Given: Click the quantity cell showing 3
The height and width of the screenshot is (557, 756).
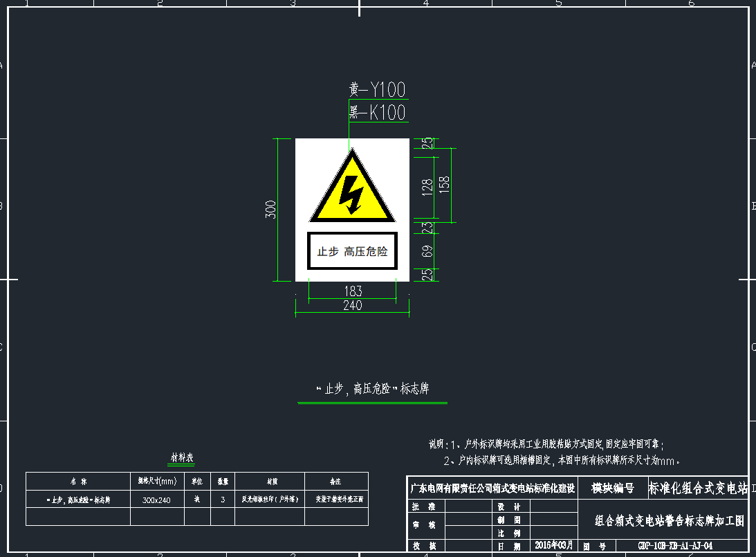Looking at the screenshot, I should (x=223, y=499).
